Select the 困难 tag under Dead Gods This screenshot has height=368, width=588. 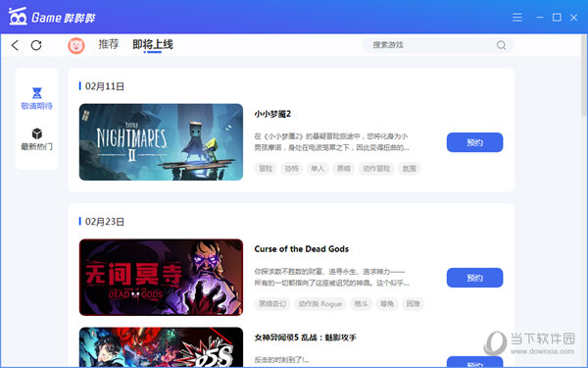point(413,304)
